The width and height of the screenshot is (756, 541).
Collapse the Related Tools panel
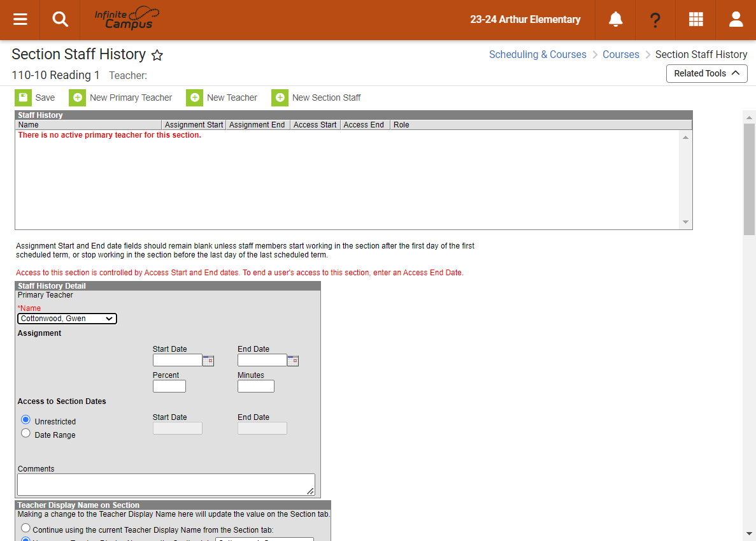[x=706, y=73]
